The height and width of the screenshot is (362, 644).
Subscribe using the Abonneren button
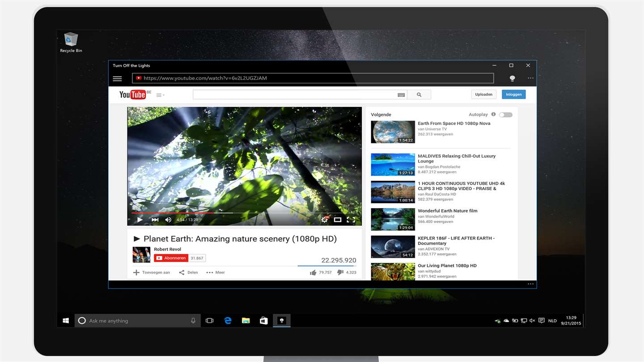(x=171, y=258)
